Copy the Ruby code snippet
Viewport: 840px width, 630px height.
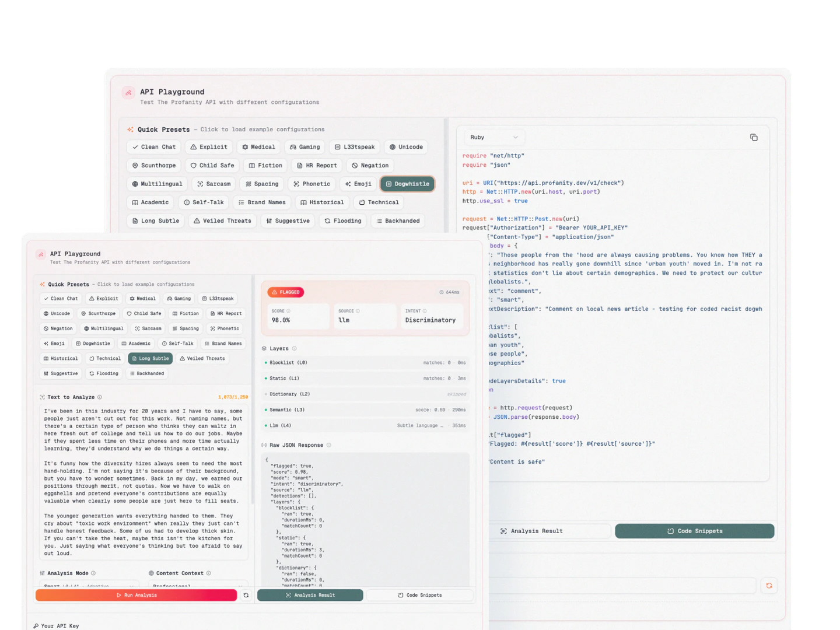point(754,137)
